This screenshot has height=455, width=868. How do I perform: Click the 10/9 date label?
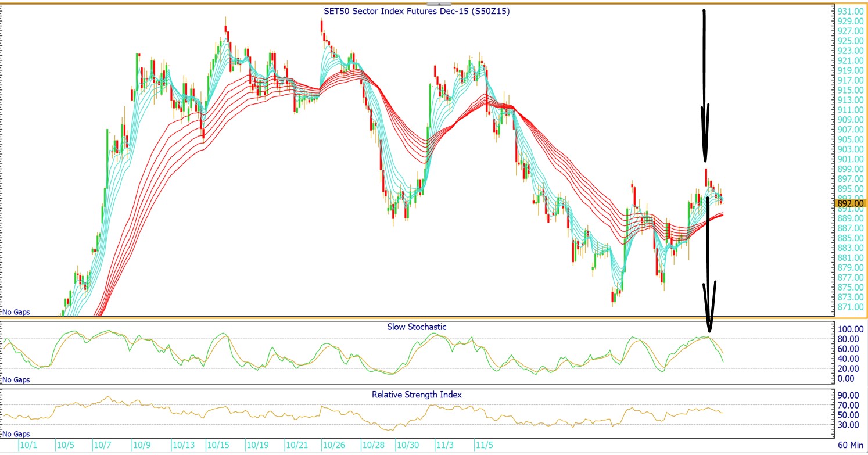[141, 445]
